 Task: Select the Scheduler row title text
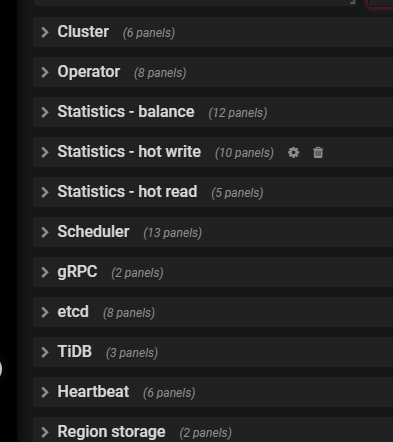93,232
